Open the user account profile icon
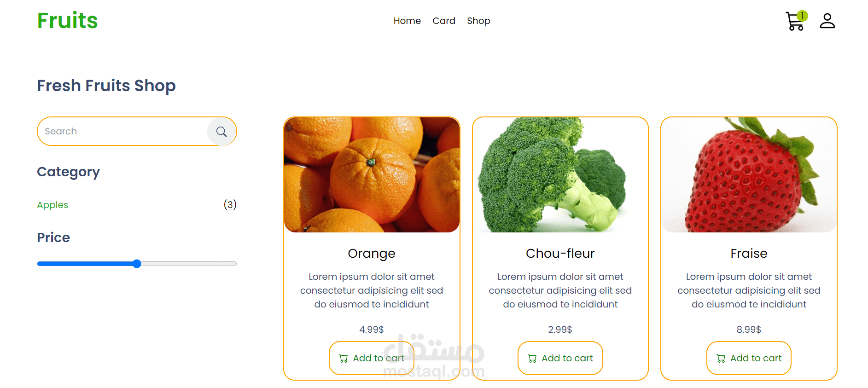 coord(827,21)
